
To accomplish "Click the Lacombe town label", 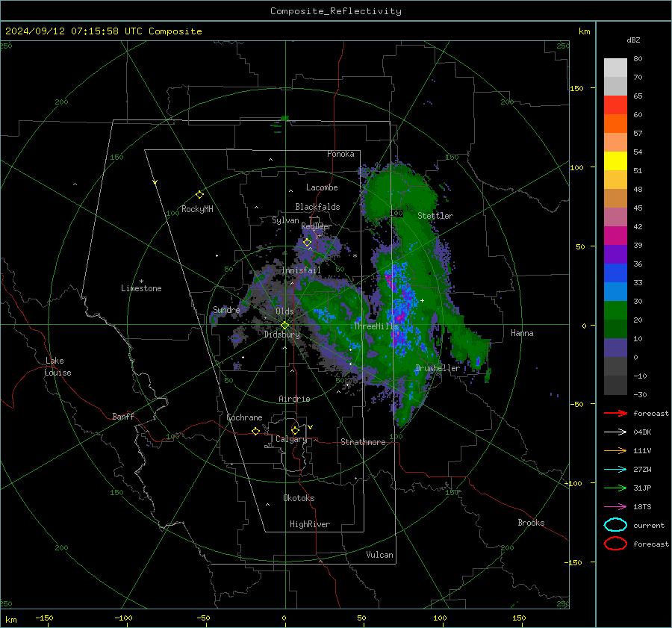I will [322, 187].
